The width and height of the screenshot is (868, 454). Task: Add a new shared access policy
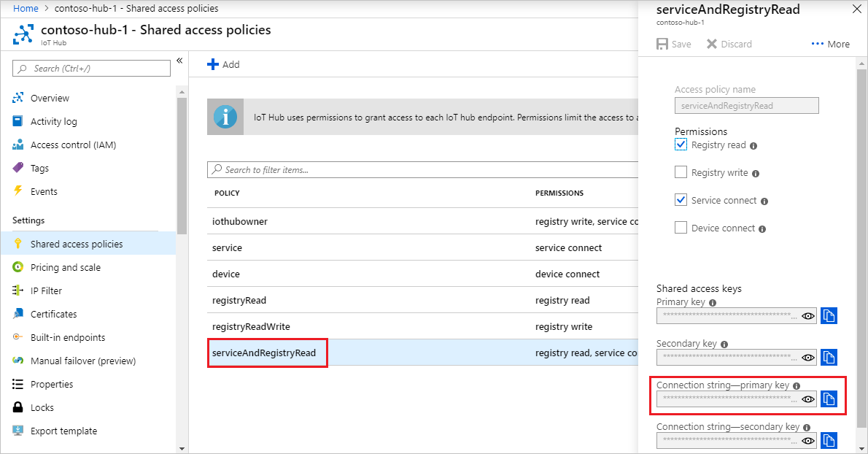(x=223, y=64)
